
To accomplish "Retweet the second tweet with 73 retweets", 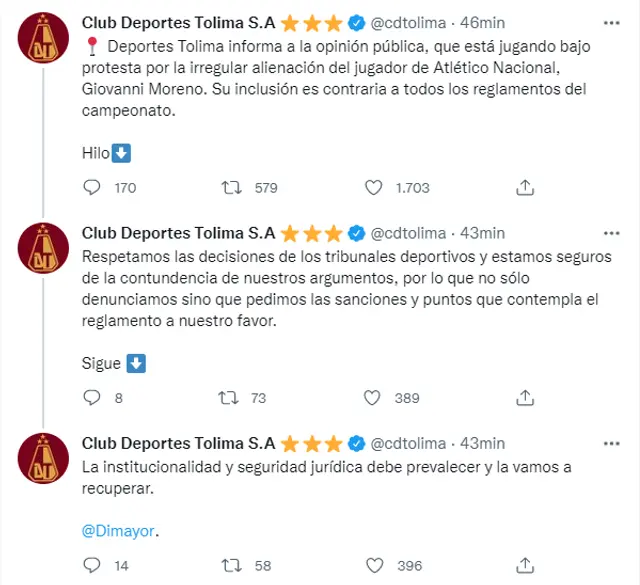I will pyautogui.click(x=230, y=397).
